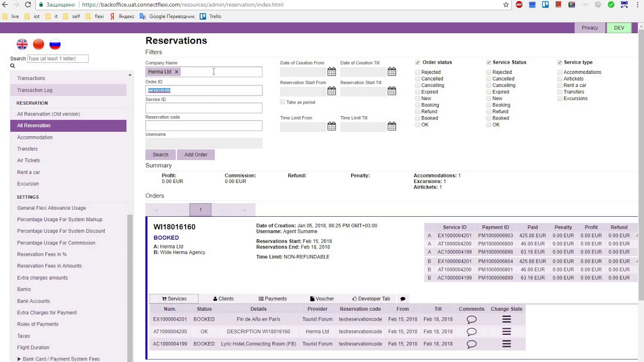The image size is (644, 362).
Task: Toggle the Order status select-all checkbox
Action: coord(418,62)
